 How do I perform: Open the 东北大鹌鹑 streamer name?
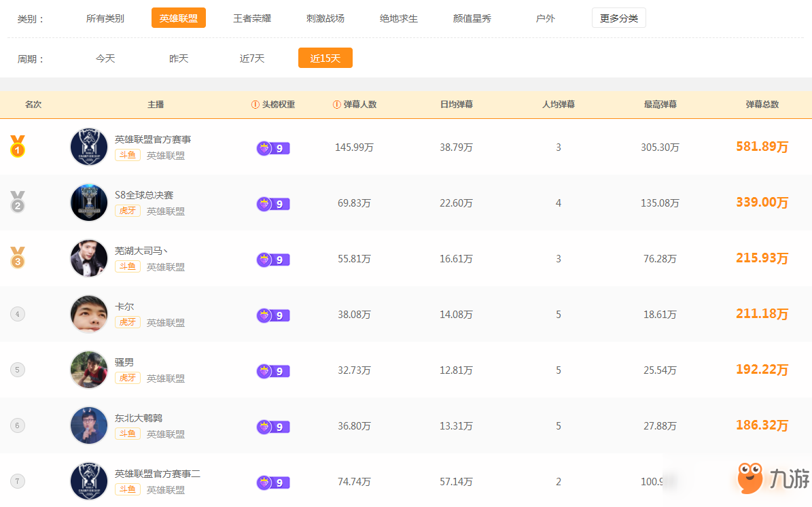[x=138, y=418]
